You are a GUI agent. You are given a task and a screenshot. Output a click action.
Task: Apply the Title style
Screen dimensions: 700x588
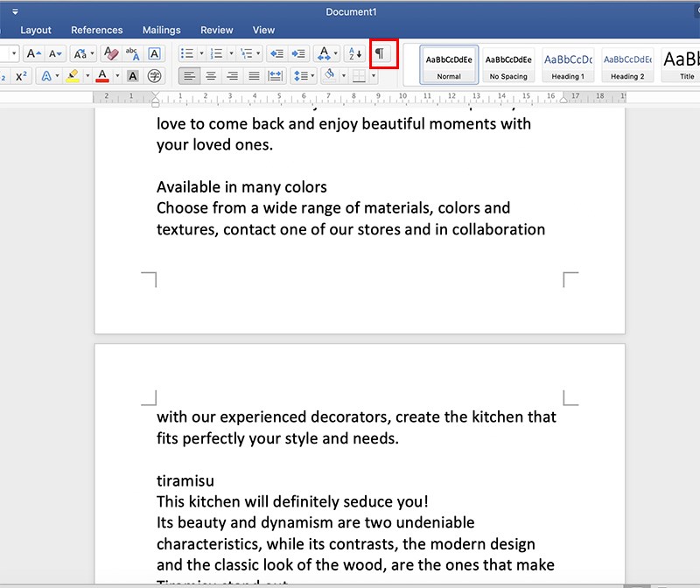[x=681, y=65]
